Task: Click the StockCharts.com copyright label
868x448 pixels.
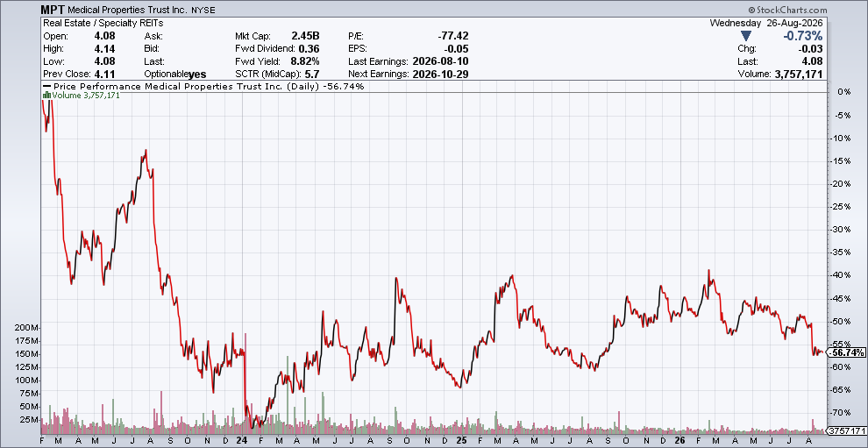Action: (x=787, y=10)
